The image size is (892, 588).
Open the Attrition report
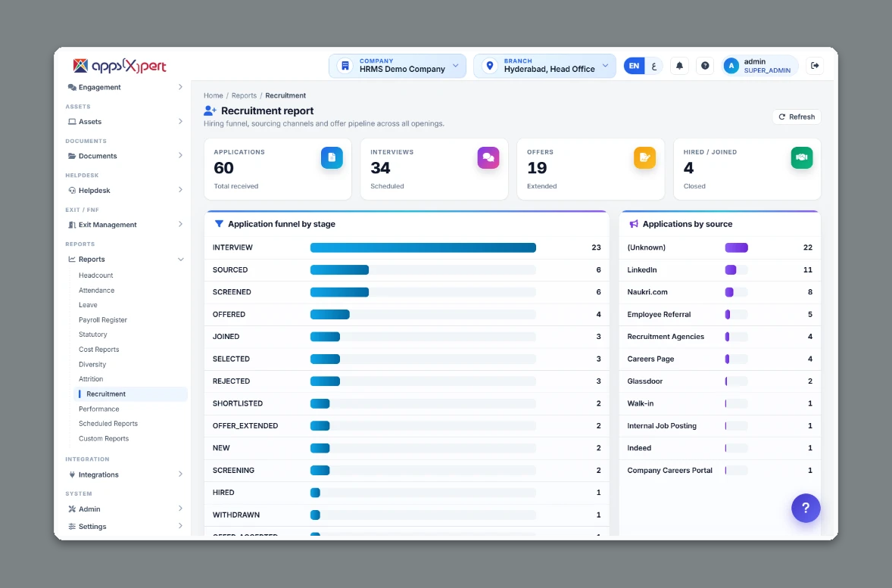click(90, 378)
